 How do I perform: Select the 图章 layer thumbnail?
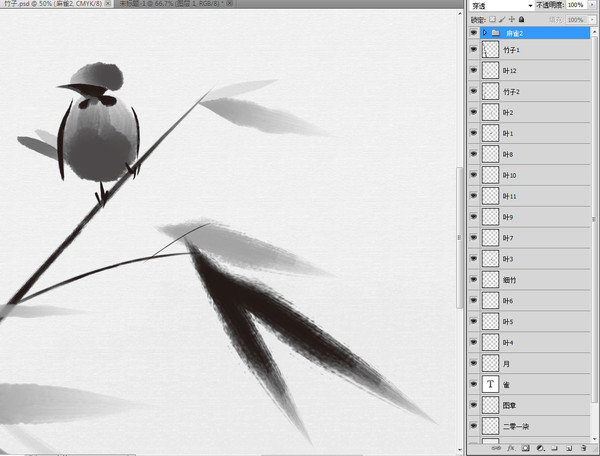[490, 405]
